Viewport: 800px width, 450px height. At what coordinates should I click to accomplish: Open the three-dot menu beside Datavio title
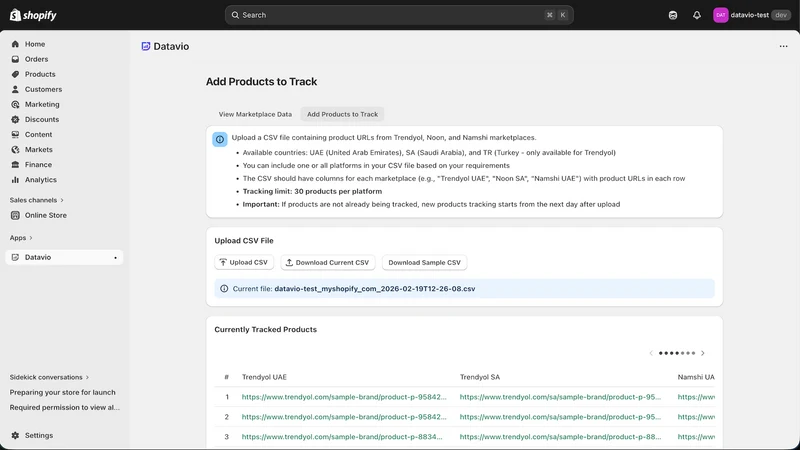[x=783, y=46]
